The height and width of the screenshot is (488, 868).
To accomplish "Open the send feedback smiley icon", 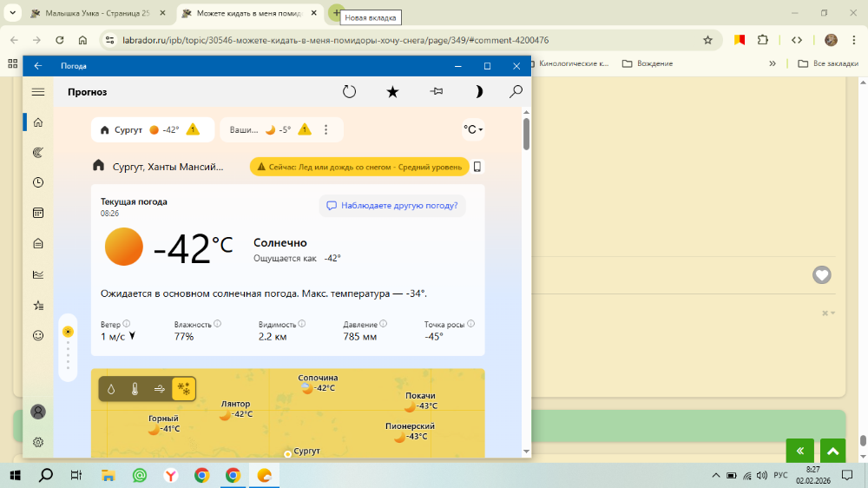I will [38, 335].
